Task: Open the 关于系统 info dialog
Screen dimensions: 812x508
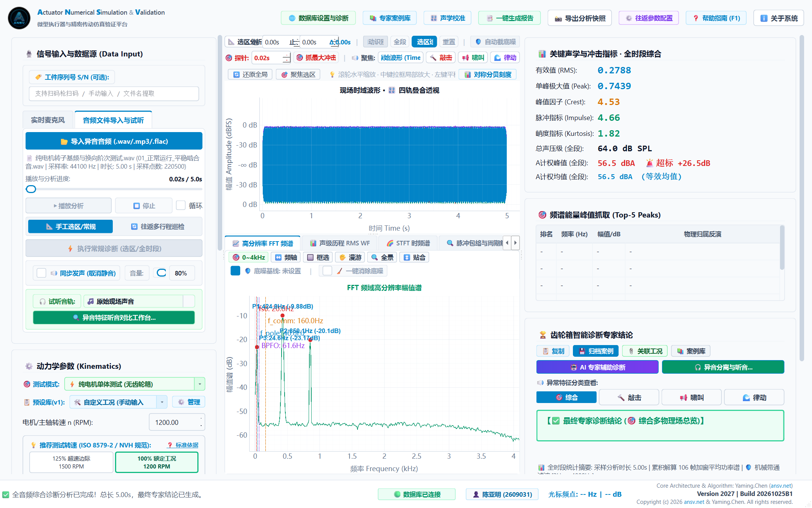Action: [x=779, y=18]
